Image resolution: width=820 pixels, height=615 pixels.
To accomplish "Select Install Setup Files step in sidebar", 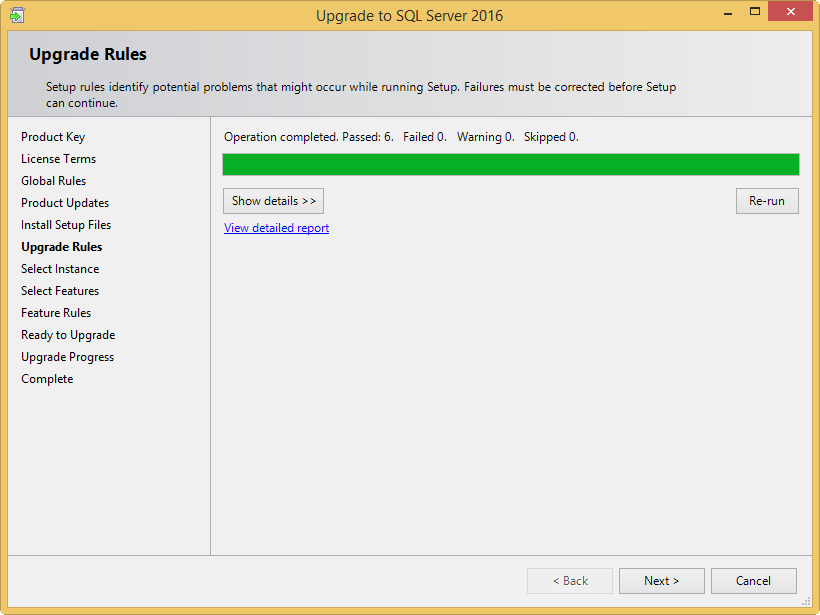I will click(66, 225).
